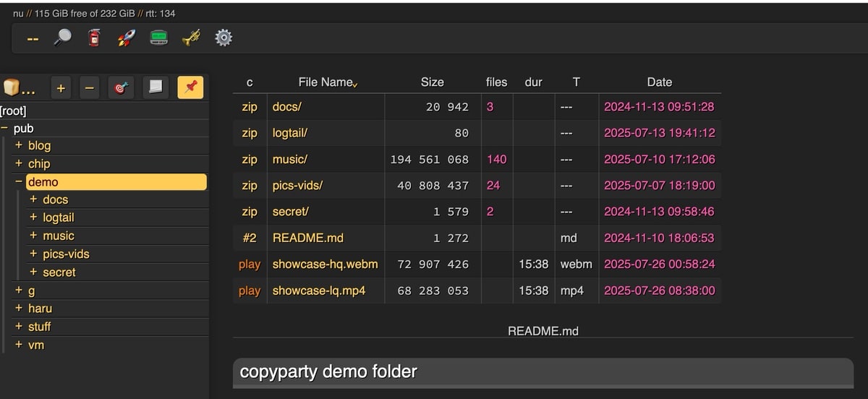This screenshot has width=868, height=399.
Task: Expand the blog folder in tree
Action: coord(19,146)
